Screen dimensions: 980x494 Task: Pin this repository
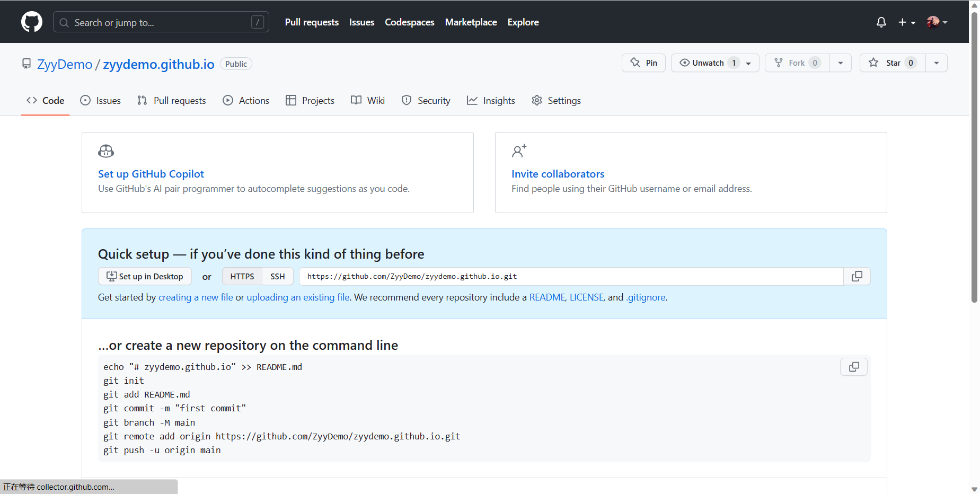click(643, 63)
